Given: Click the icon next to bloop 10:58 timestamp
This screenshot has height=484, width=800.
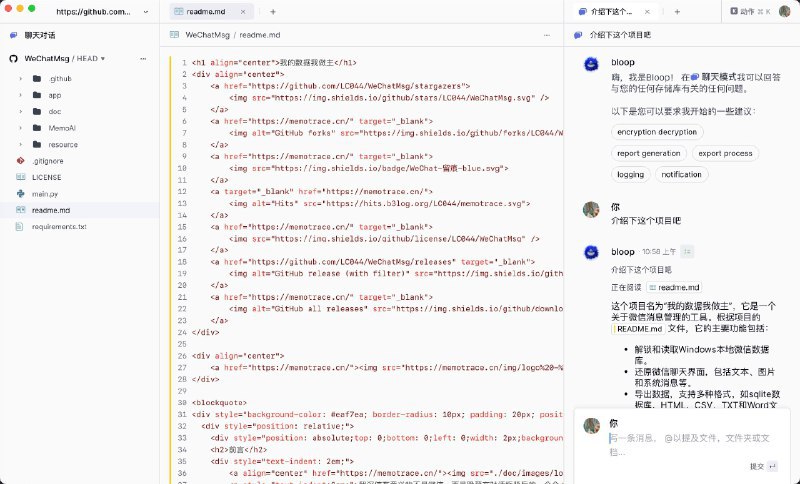Looking at the screenshot, I should [688, 251].
